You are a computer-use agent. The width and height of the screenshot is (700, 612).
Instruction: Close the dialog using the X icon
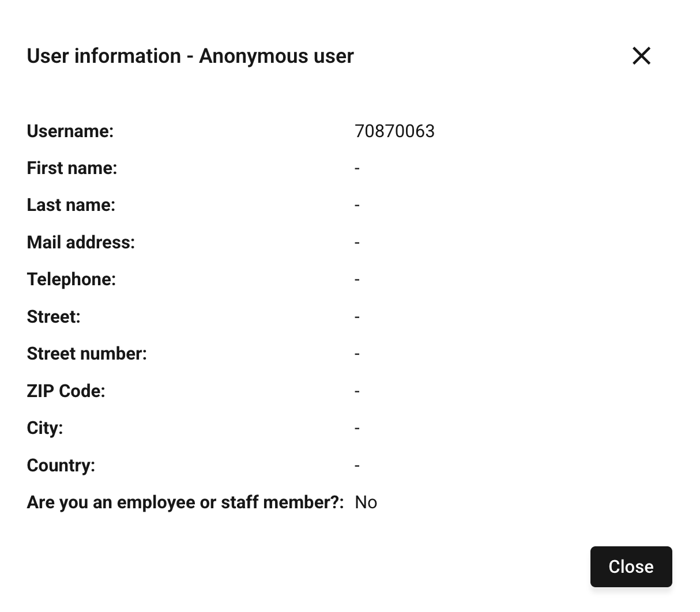641,56
